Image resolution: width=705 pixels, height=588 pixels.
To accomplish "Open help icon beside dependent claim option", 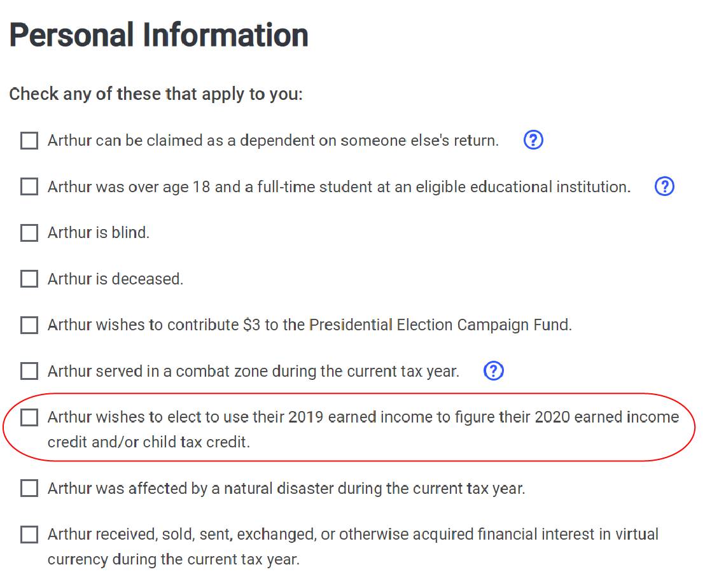I will click(x=533, y=140).
